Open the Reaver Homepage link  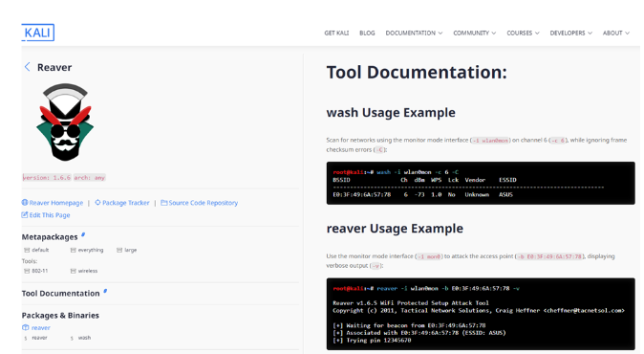[55, 203]
